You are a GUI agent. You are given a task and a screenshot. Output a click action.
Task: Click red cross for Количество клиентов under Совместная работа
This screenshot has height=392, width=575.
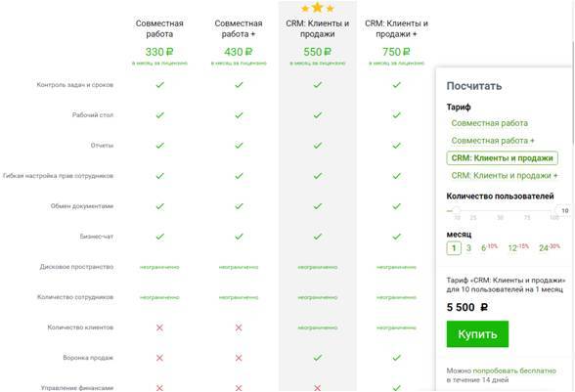tap(159, 327)
